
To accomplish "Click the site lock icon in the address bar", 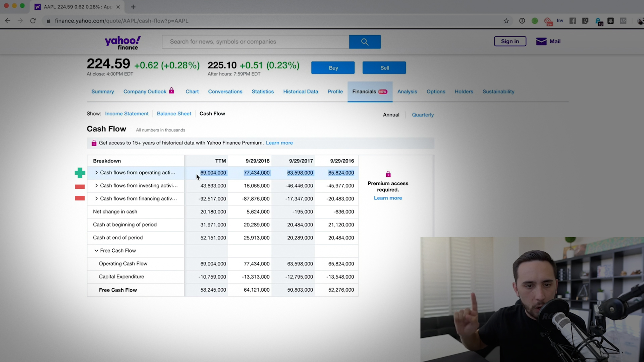I will pos(49,21).
